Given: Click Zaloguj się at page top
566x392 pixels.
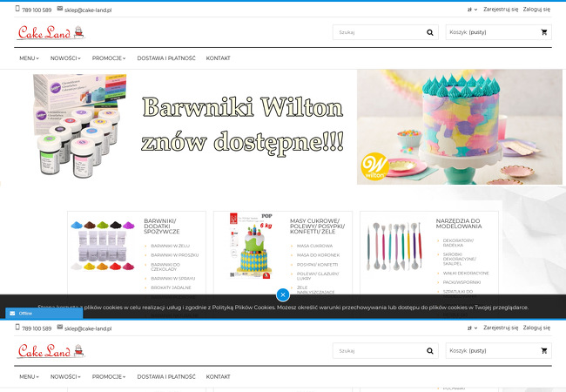Looking at the screenshot, I should (536, 10).
